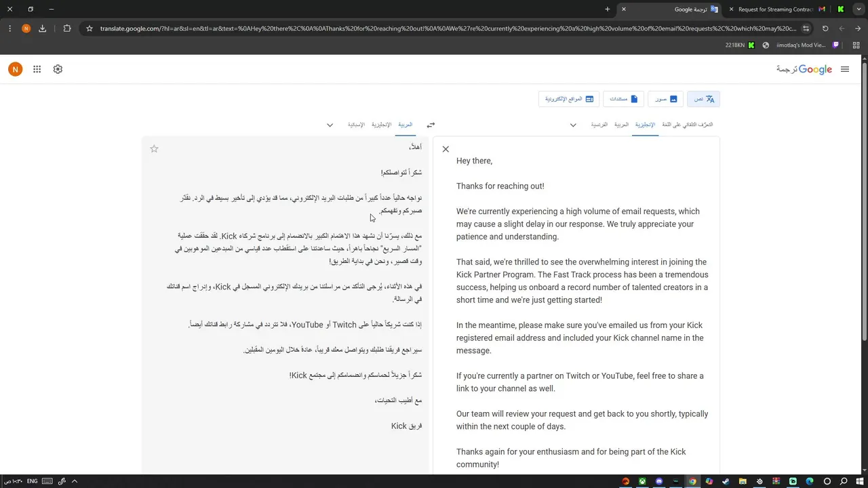Go back in browser history
The image size is (868, 488).
pos(858,28)
